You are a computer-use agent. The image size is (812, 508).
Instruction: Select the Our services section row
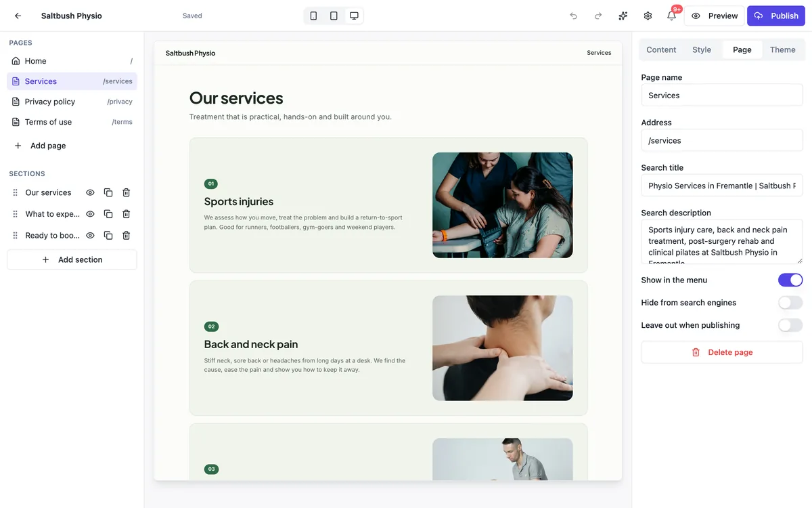click(72, 192)
